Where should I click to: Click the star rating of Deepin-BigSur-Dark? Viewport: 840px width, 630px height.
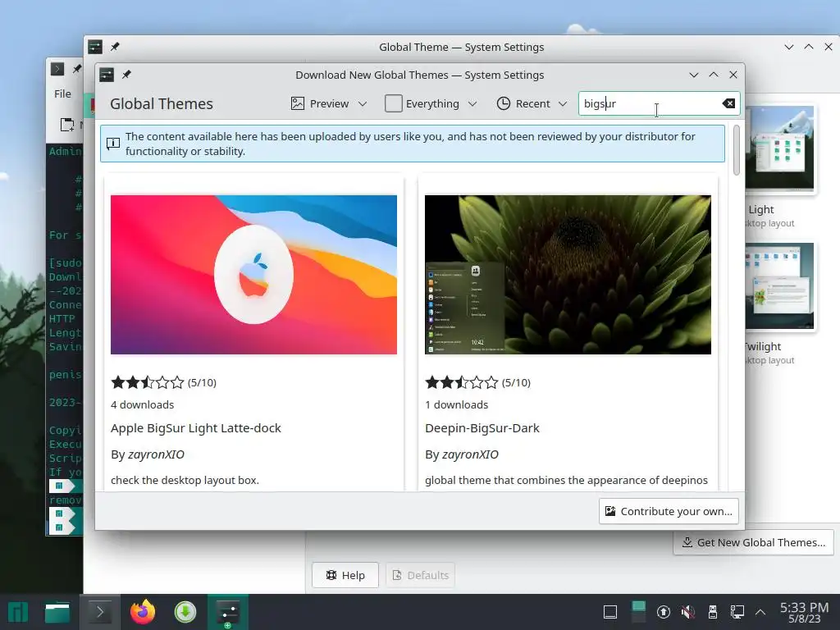(x=461, y=382)
